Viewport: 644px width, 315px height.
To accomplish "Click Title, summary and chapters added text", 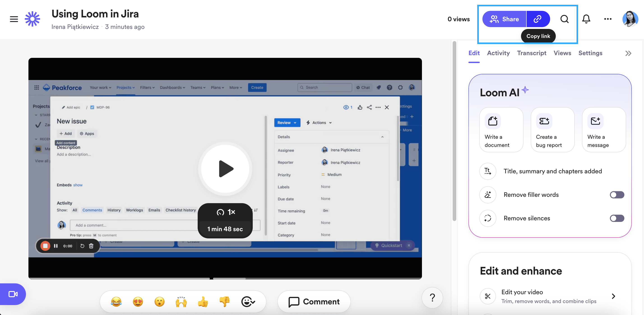I will point(553,171).
